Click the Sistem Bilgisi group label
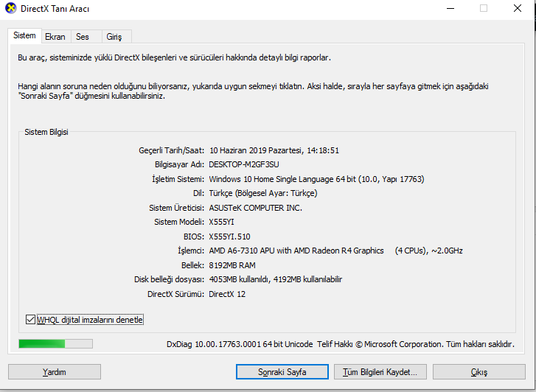This screenshot has width=536, height=392. click(46, 132)
